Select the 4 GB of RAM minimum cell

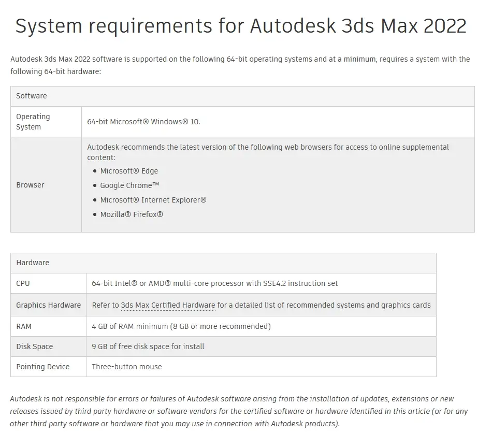[261, 326]
